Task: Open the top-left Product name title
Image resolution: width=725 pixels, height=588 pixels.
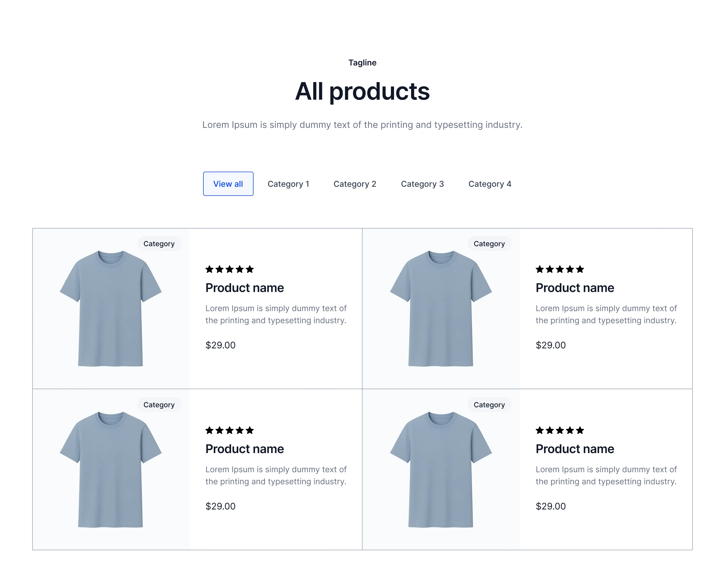Action: [x=245, y=288]
